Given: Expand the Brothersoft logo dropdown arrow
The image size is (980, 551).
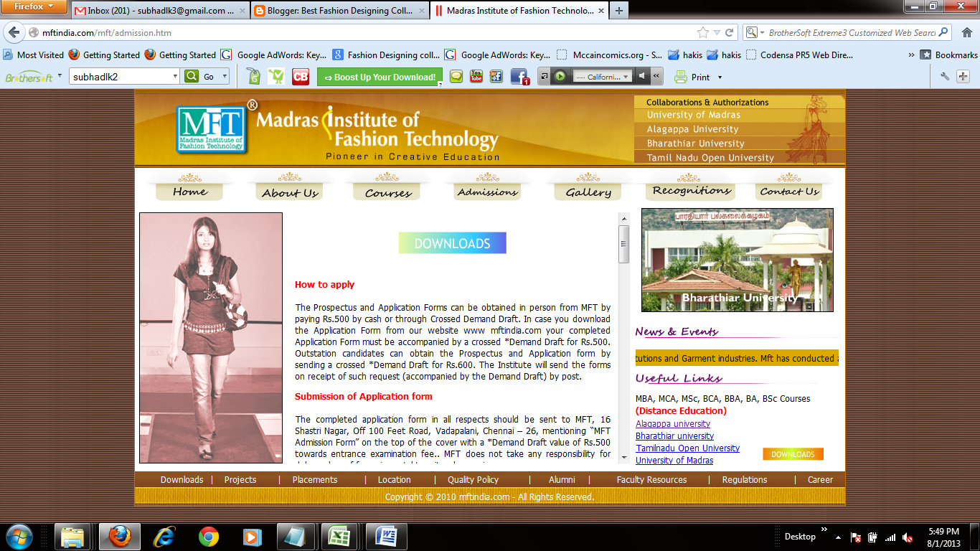Looking at the screenshot, I should coord(60,75).
